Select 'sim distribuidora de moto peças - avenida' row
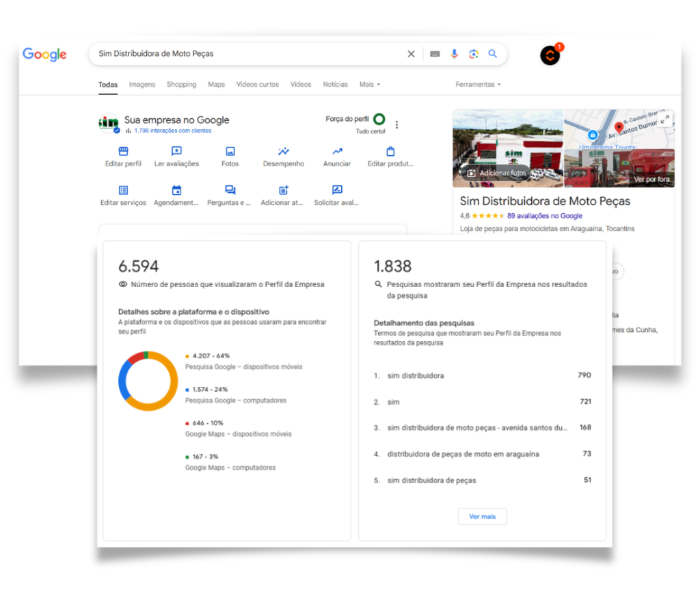This screenshot has height=592, width=700. click(482, 428)
